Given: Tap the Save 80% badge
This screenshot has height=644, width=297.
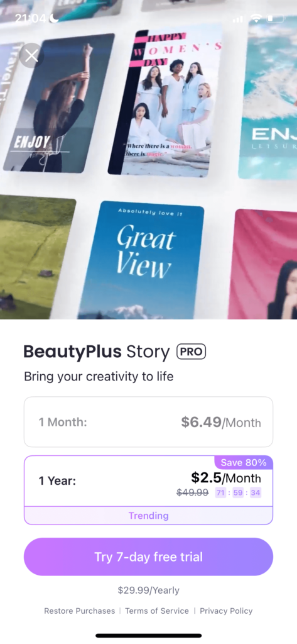Looking at the screenshot, I should 244,462.
